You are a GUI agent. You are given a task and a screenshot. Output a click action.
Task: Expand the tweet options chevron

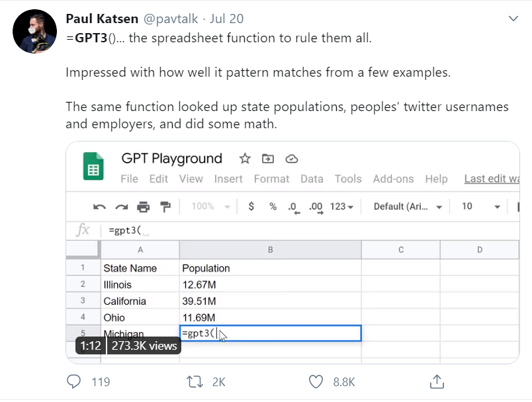pos(513,19)
